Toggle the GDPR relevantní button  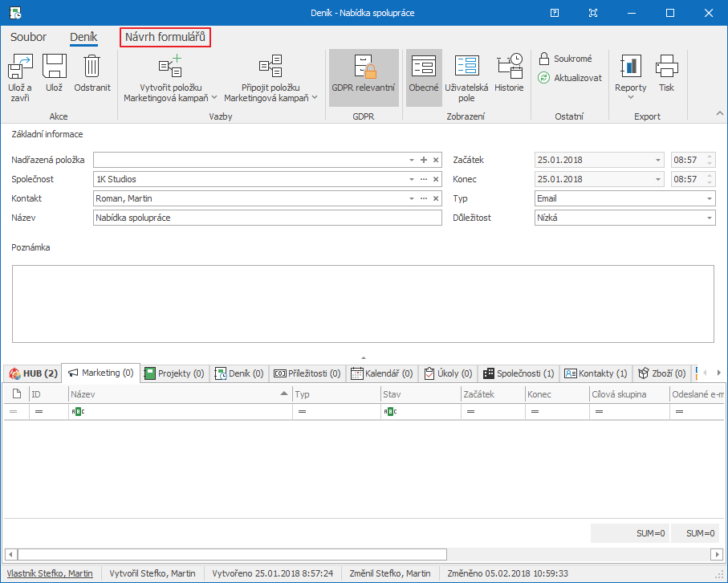(x=364, y=78)
